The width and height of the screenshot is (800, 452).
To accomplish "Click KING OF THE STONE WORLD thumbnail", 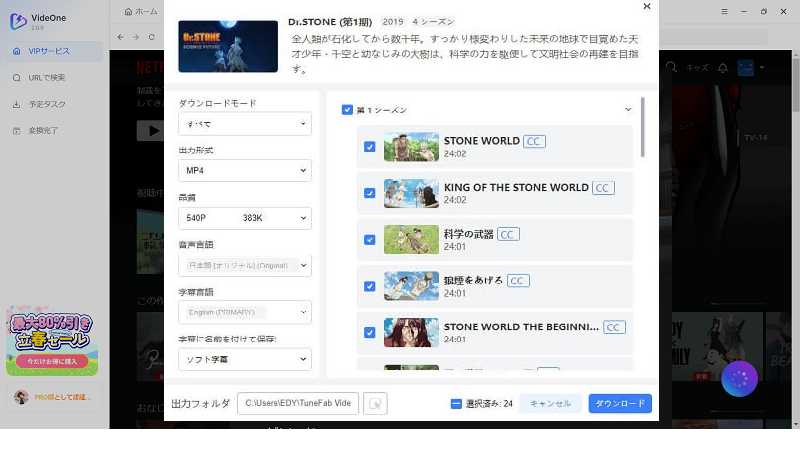I will 411,193.
